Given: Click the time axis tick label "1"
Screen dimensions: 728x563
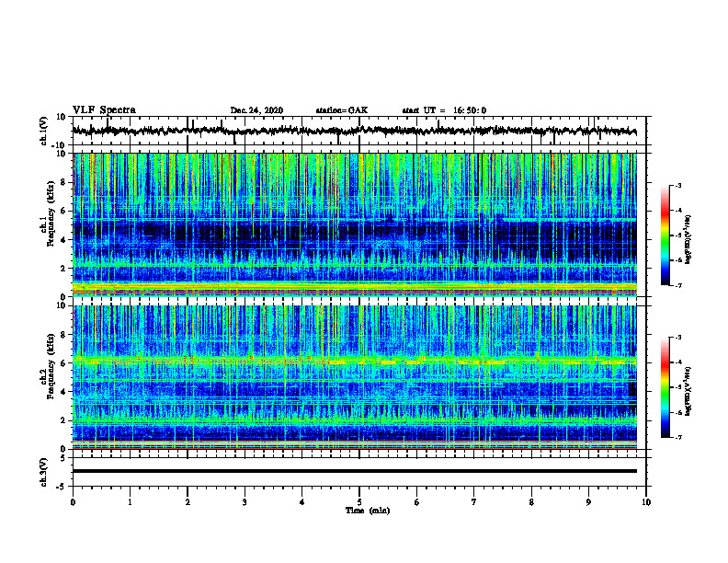Looking at the screenshot, I should click(130, 502).
